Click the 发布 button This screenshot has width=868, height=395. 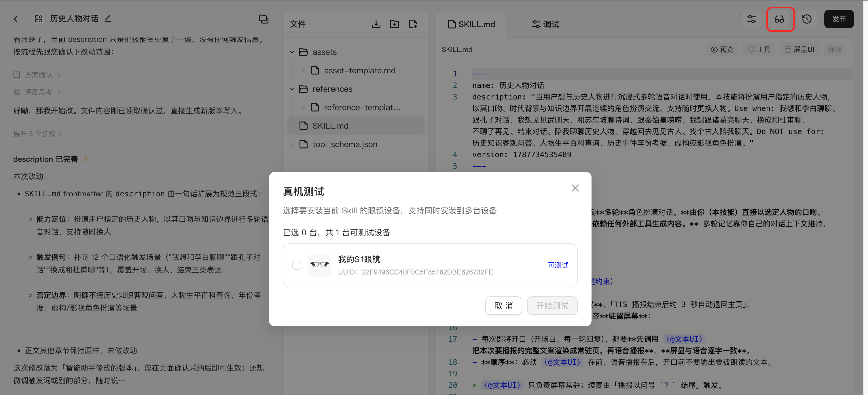point(839,19)
